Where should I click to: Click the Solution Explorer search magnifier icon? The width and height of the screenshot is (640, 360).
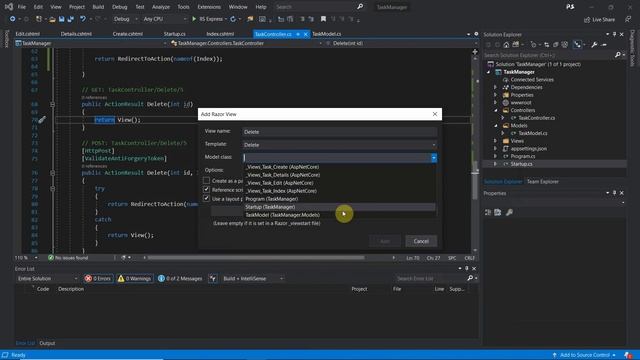click(x=618, y=55)
